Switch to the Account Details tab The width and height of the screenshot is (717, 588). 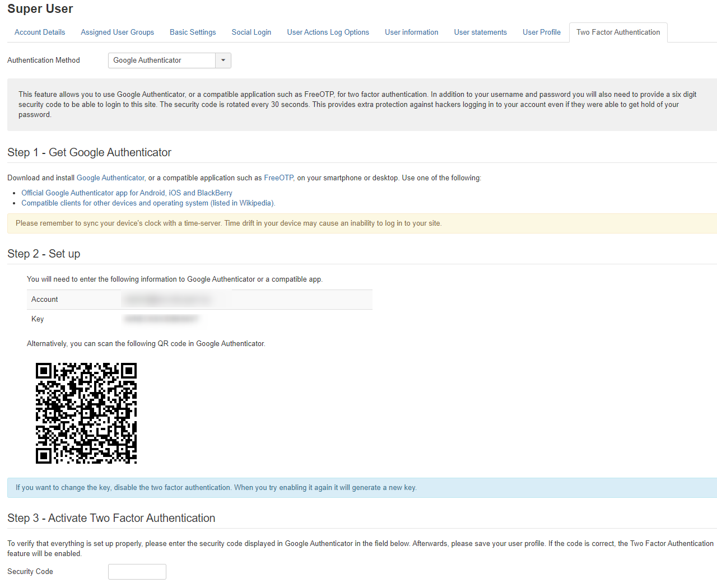pyautogui.click(x=39, y=32)
